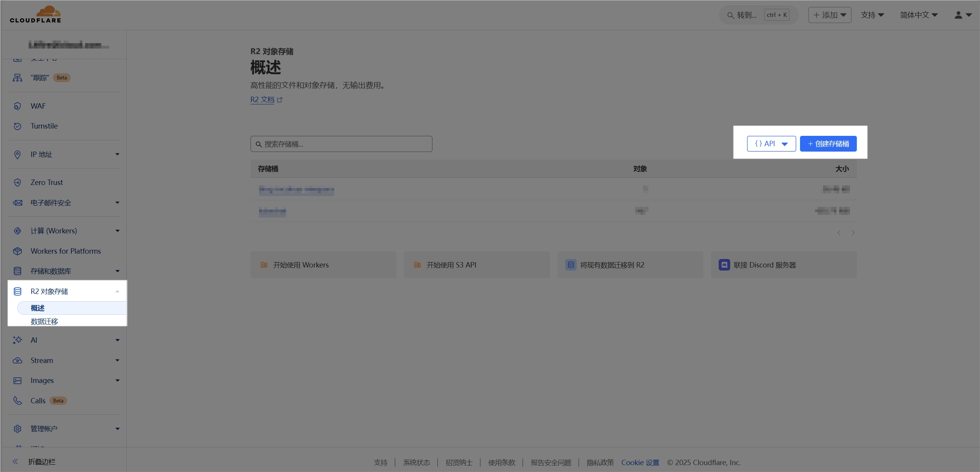Click the Turnstile icon in sidebar

[x=17, y=126]
